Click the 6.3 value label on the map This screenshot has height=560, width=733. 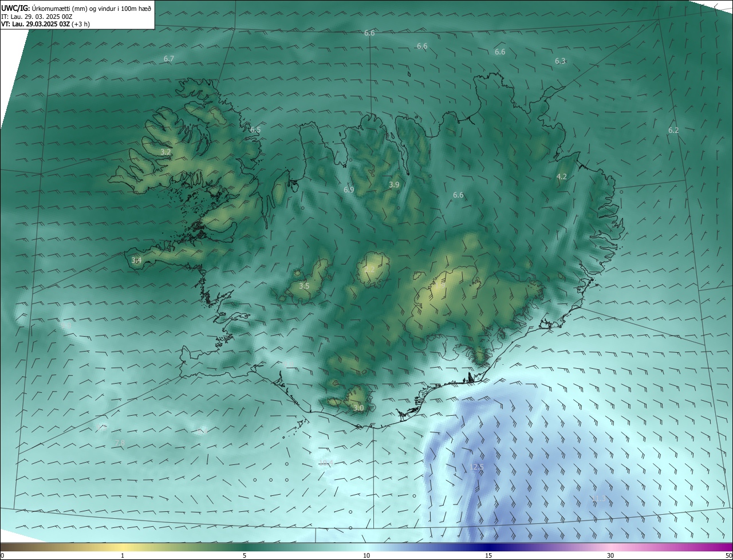point(560,61)
